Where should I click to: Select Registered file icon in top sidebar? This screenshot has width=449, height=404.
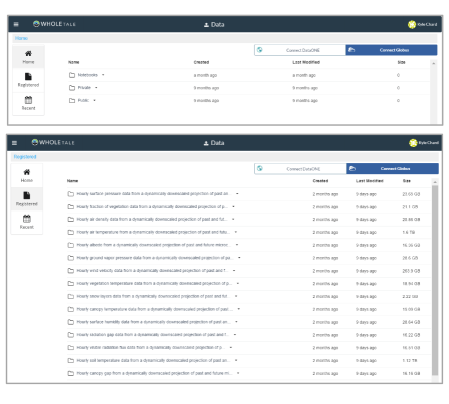pos(28,77)
